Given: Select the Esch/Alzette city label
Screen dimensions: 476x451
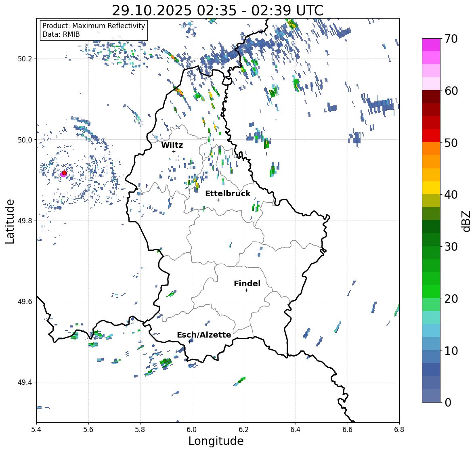Looking at the screenshot, I should (204, 335).
